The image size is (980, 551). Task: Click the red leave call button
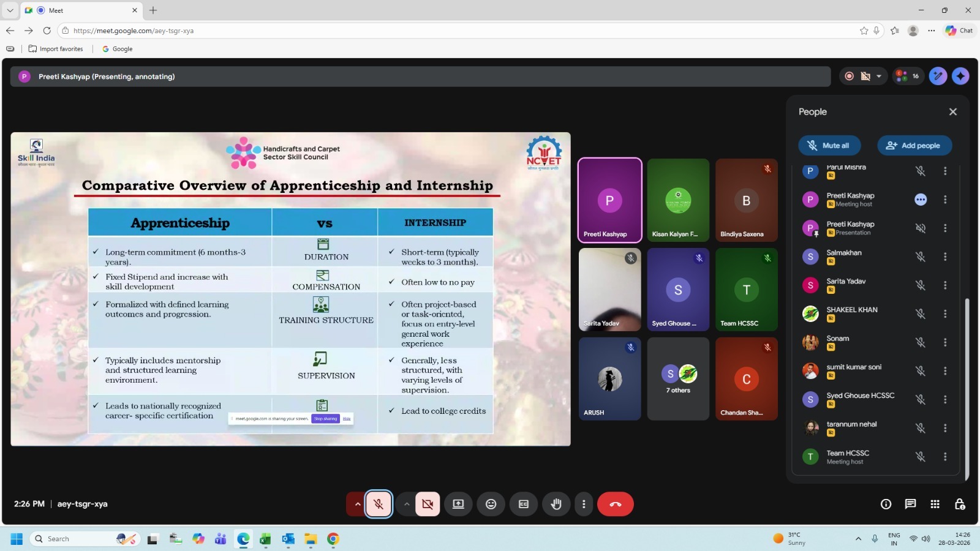click(615, 504)
